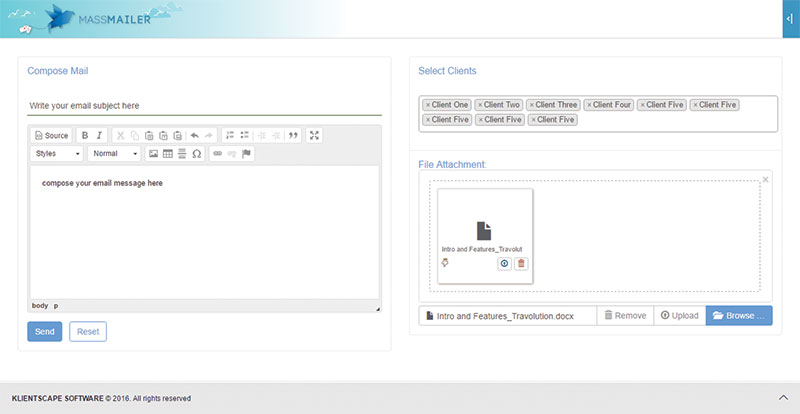800x414 pixels.
Task: Click the email subject input field
Action: pyautogui.click(x=204, y=106)
